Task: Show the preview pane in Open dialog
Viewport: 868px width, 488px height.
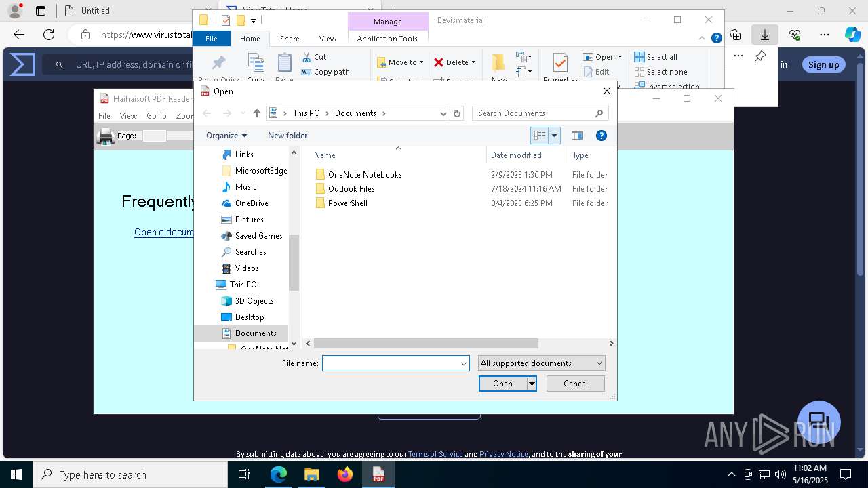Action: [x=577, y=136]
